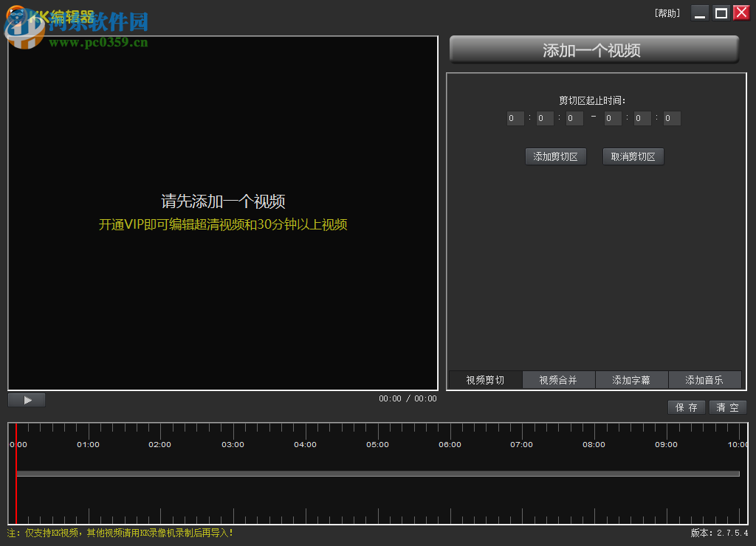Click the start time seconds field

[x=574, y=118]
